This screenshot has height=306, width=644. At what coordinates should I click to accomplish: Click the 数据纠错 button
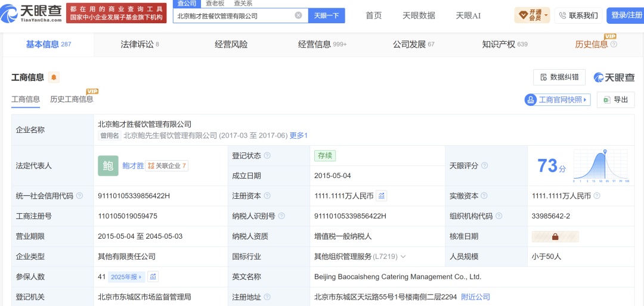559,77
